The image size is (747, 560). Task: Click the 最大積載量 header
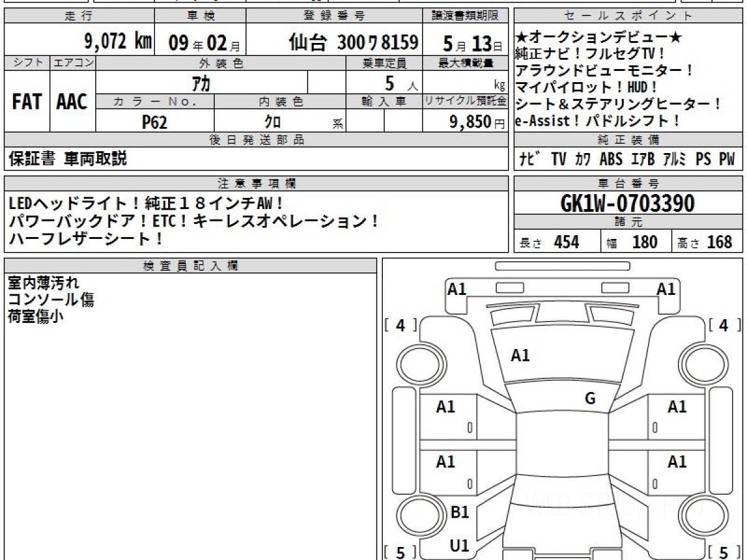point(465,63)
